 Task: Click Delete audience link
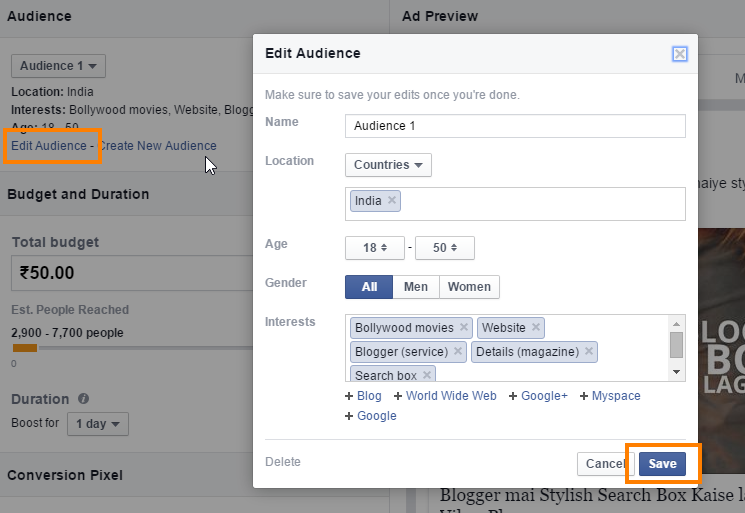283,462
